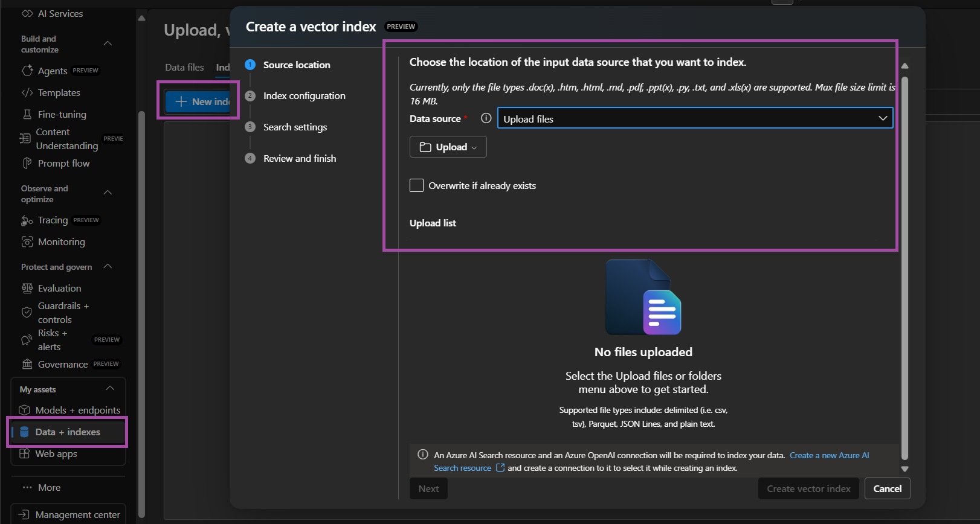980x524 pixels.
Task: Check Overwrite if already exists
Action: 416,185
